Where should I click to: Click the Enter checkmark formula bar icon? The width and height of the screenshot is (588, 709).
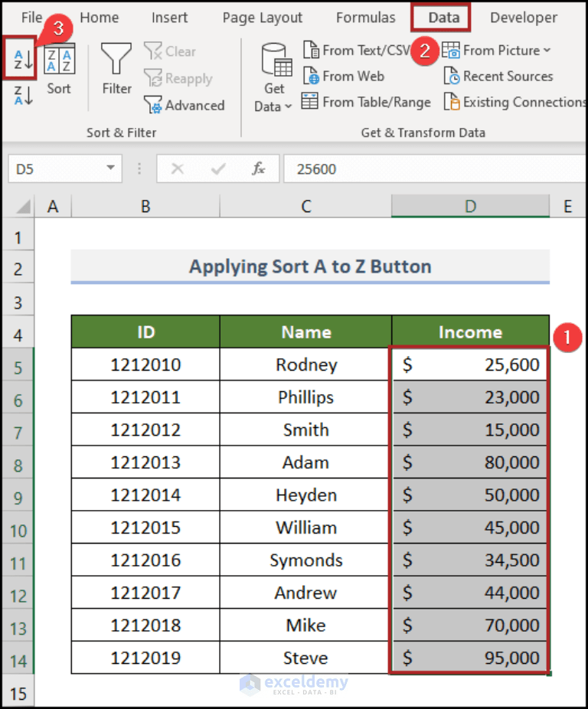pos(218,168)
